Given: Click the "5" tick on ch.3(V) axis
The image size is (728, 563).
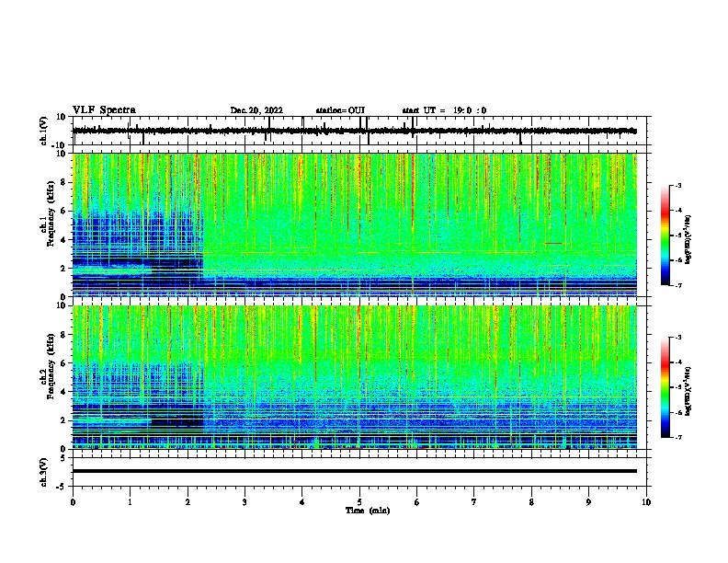Looking at the screenshot, I should 63,458.
